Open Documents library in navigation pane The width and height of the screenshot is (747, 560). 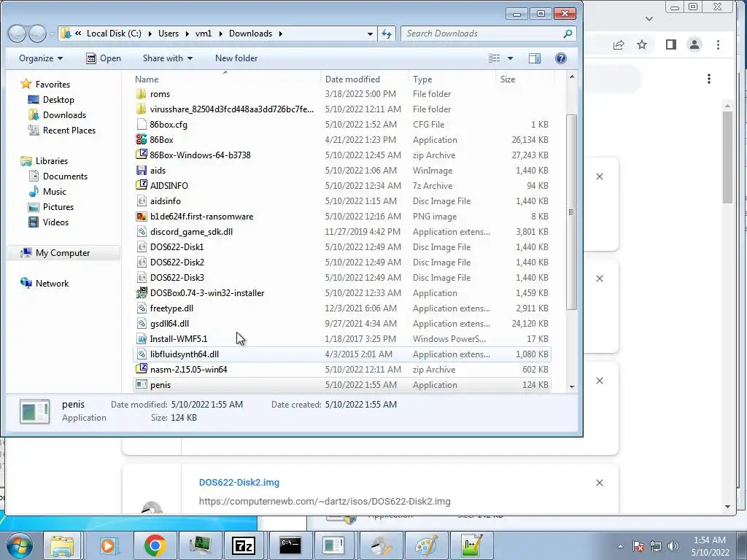pos(65,176)
